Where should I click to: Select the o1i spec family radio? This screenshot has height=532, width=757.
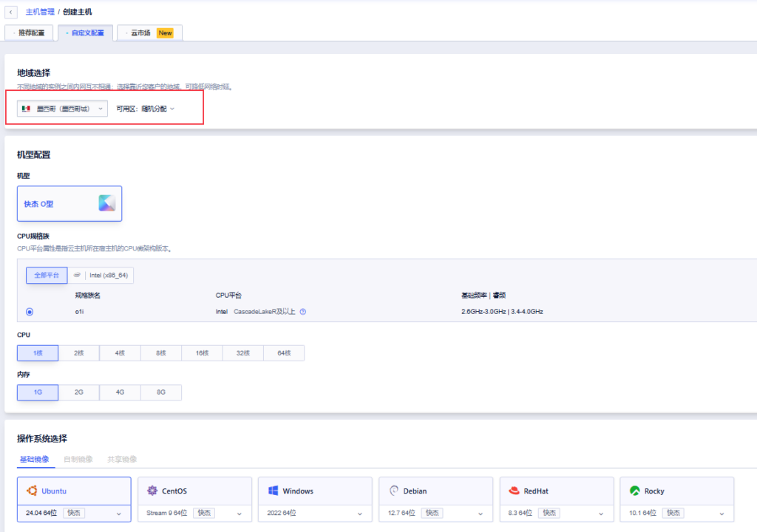point(30,312)
